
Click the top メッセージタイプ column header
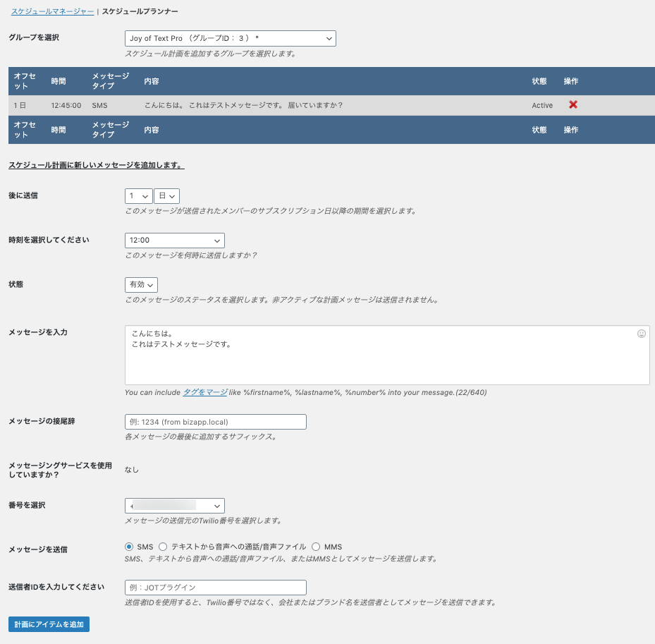[x=111, y=81]
